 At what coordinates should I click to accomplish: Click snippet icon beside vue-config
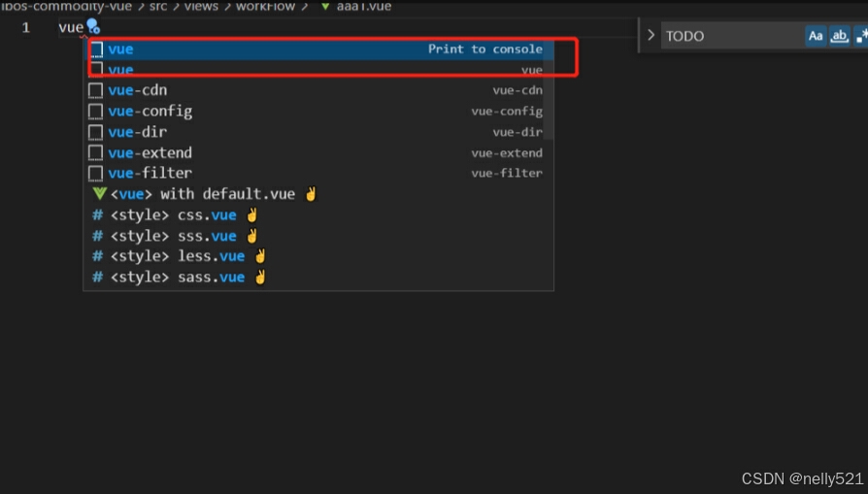click(x=96, y=112)
